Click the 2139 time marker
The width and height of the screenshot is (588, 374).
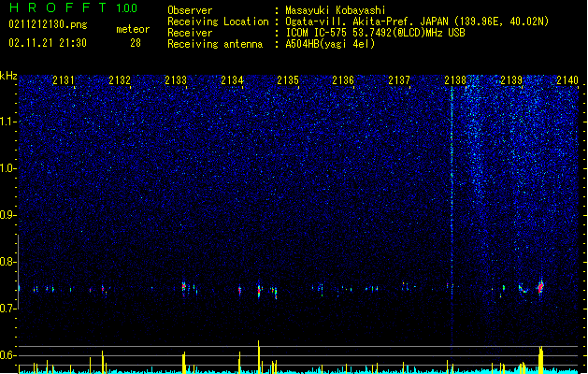511,80
